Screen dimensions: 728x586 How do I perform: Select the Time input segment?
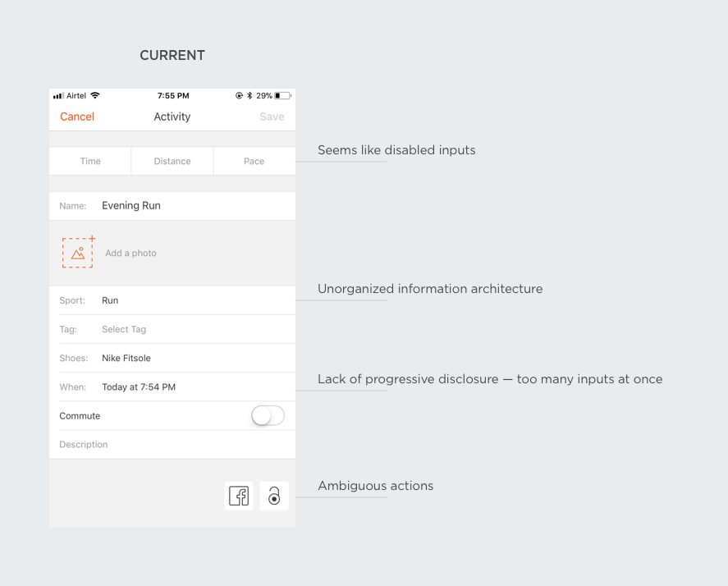(90, 162)
